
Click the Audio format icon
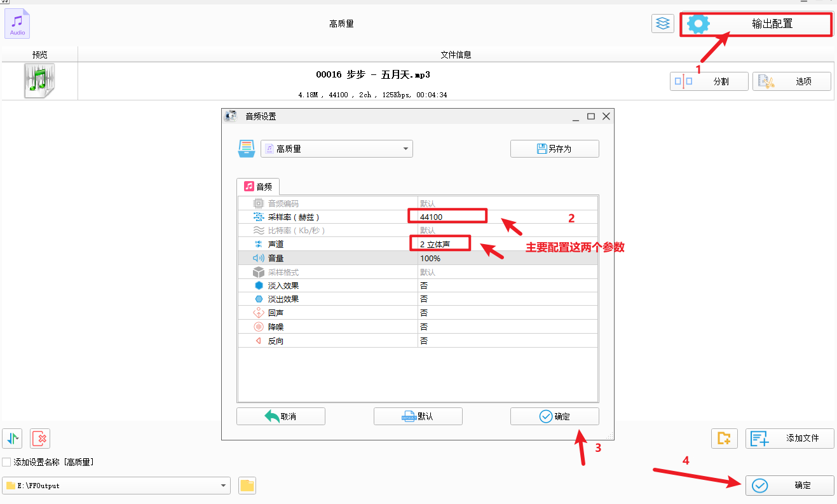(17, 24)
